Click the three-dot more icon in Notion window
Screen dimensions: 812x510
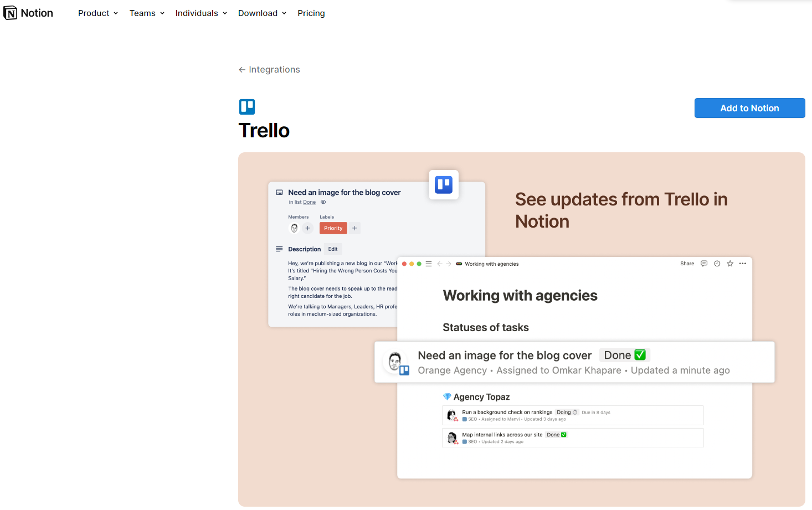point(743,264)
